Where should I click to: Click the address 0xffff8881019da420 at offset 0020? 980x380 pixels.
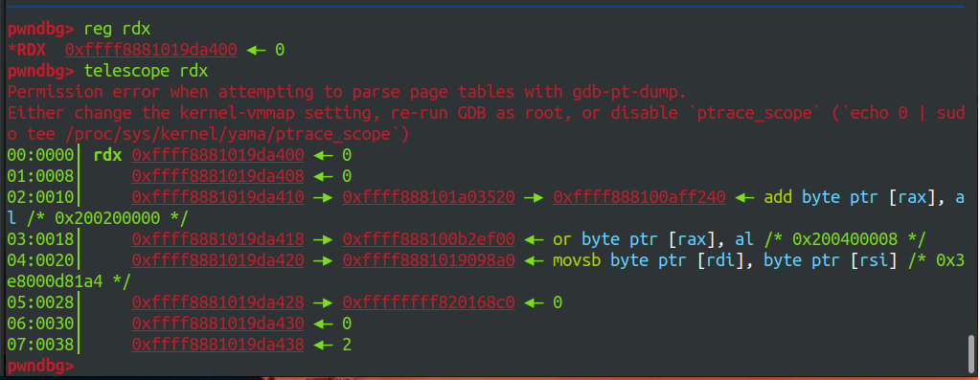[x=217, y=260]
